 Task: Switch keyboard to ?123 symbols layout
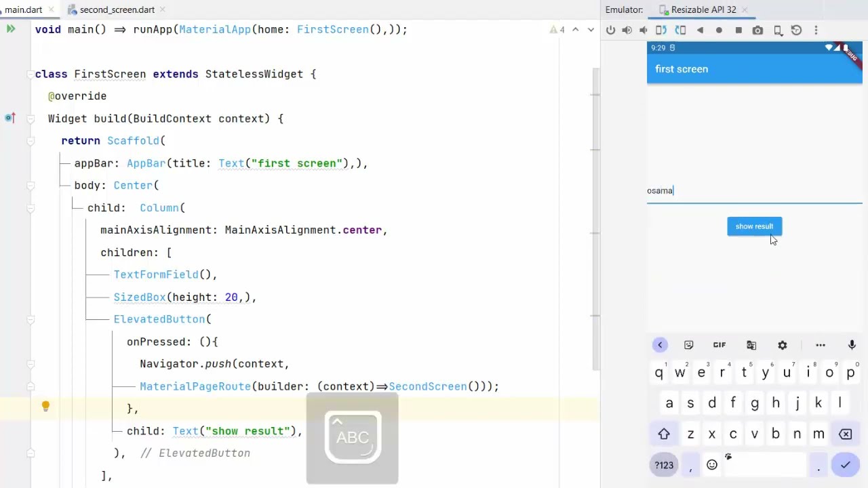click(664, 465)
